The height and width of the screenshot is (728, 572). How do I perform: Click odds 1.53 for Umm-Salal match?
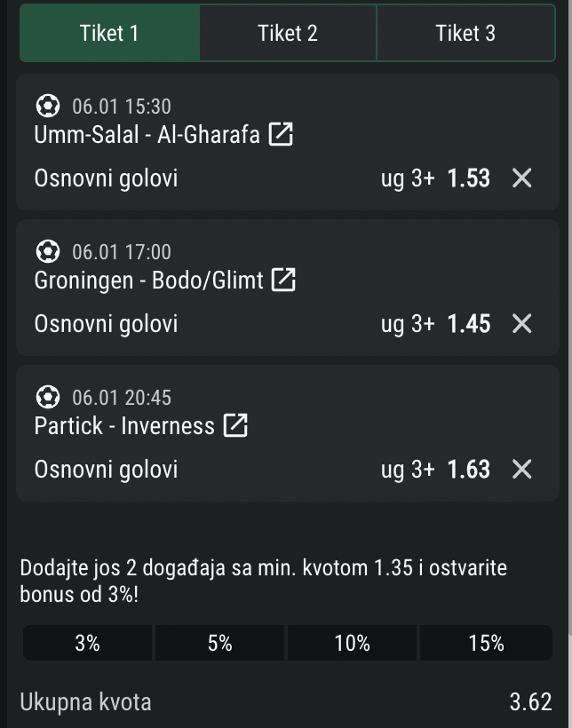click(468, 178)
